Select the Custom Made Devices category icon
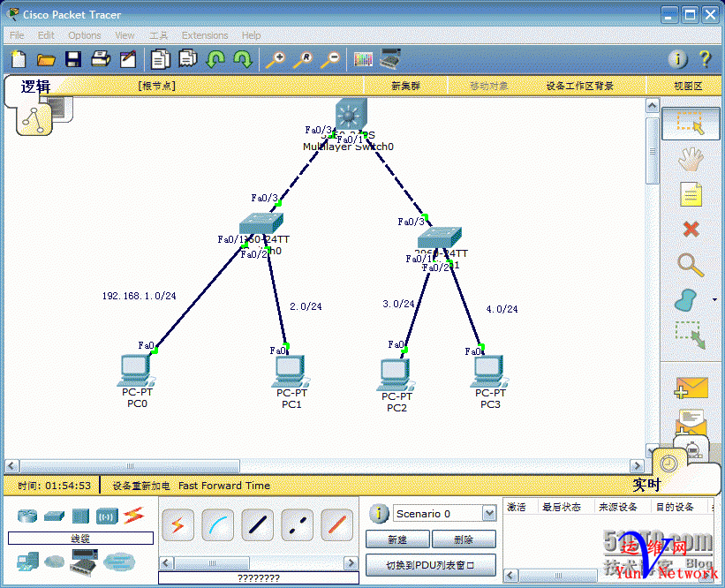Viewport: 725px width, 588px height. [x=84, y=562]
